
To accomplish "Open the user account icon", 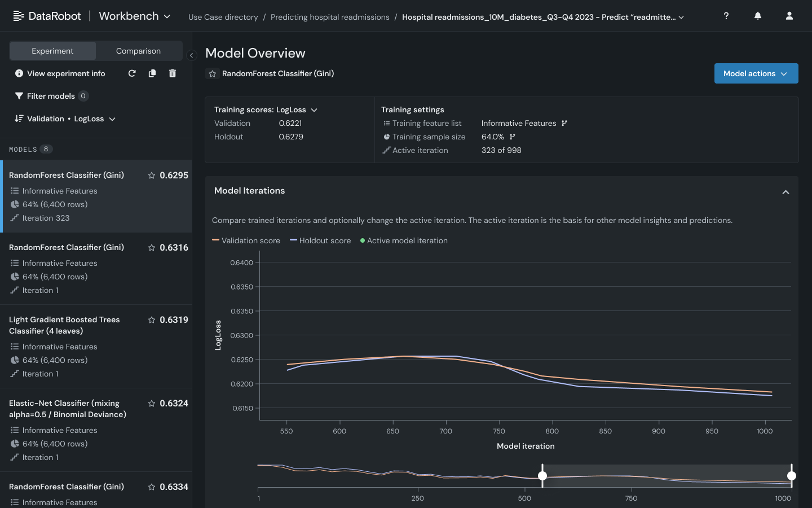I will tap(789, 16).
